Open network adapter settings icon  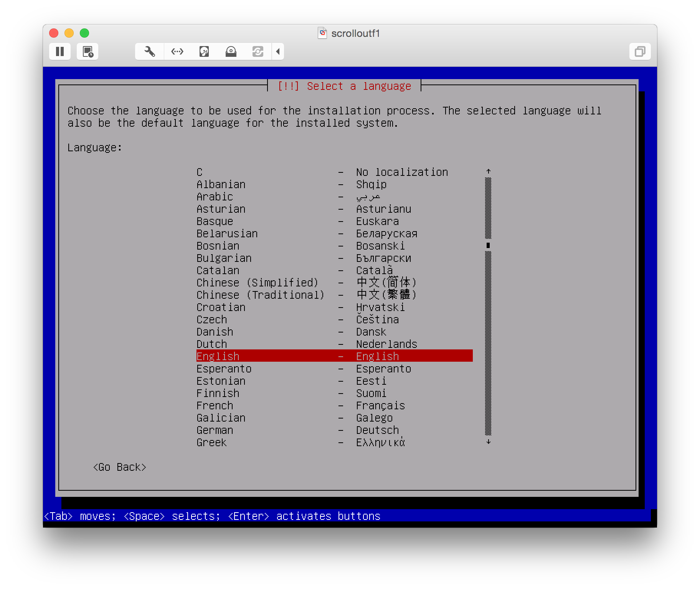[x=177, y=51]
